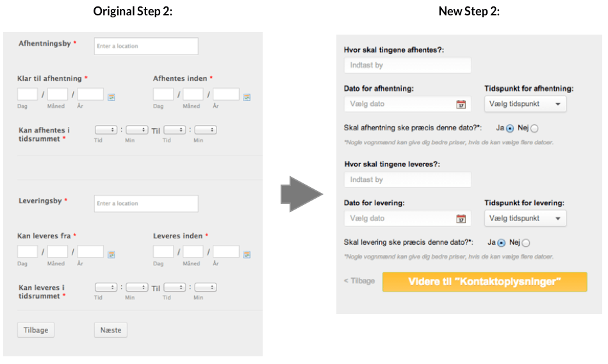This screenshot has height=364, width=608.
Task: Open calendar icon for Kan leveres fra
Action: click(111, 254)
